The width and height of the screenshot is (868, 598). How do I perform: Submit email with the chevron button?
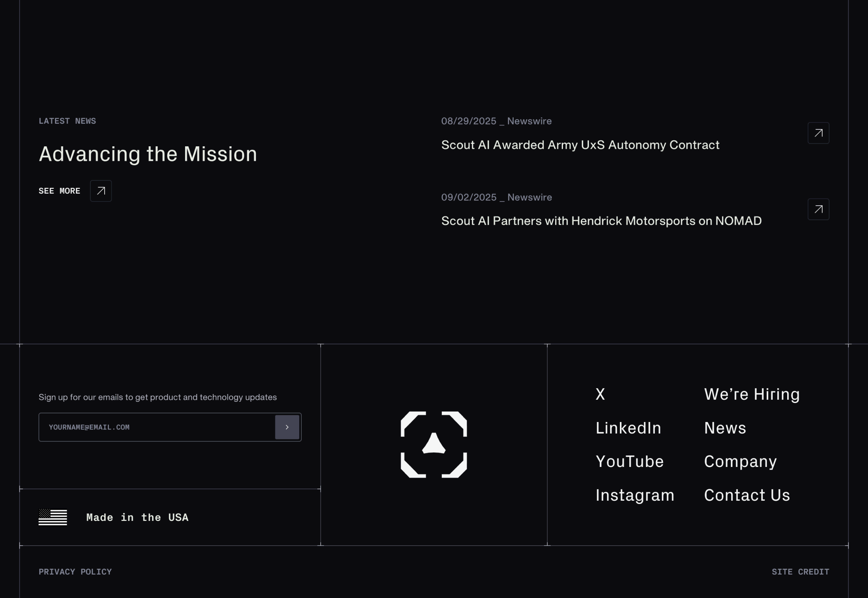287,427
